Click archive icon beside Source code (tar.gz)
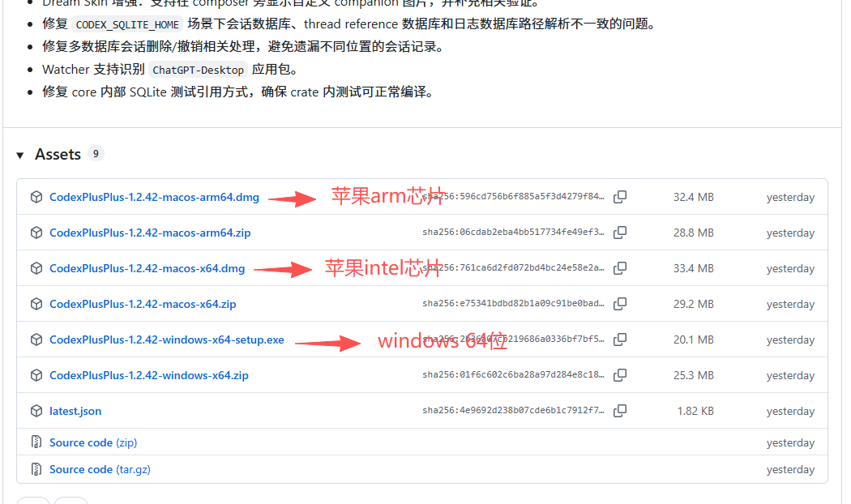The width and height of the screenshot is (851, 504). point(36,468)
